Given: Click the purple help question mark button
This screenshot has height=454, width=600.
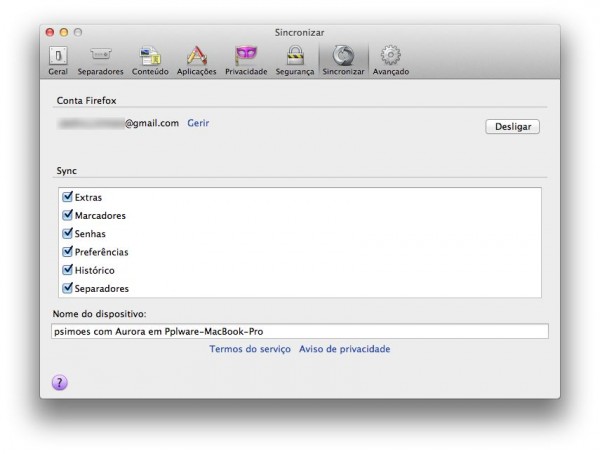Looking at the screenshot, I should tap(60, 382).
